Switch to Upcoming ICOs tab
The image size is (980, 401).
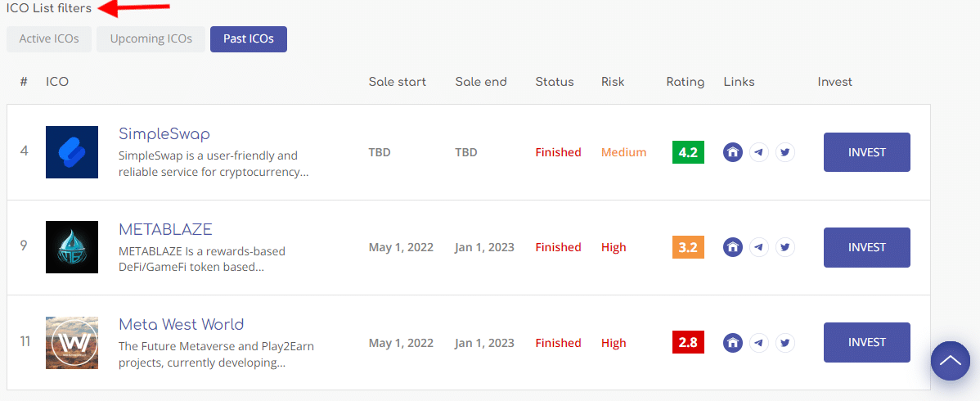pyautogui.click(x=151, y=39)
